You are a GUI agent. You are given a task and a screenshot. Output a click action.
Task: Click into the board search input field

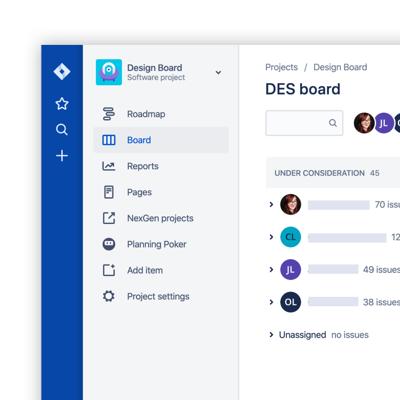(304, 123)
